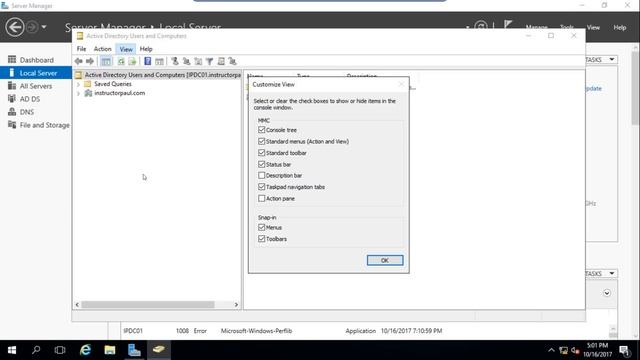Image resolution: width=640 pixels, height=360 pixels.
Task: Open Task View on taskbar
Action: coord(60,350)
